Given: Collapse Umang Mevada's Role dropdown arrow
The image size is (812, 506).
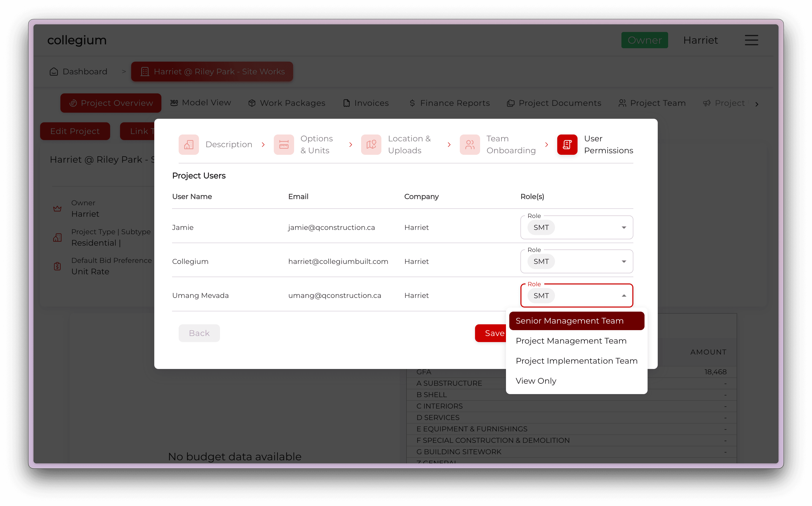Looking at the screenshot, I should coord(624,296).
